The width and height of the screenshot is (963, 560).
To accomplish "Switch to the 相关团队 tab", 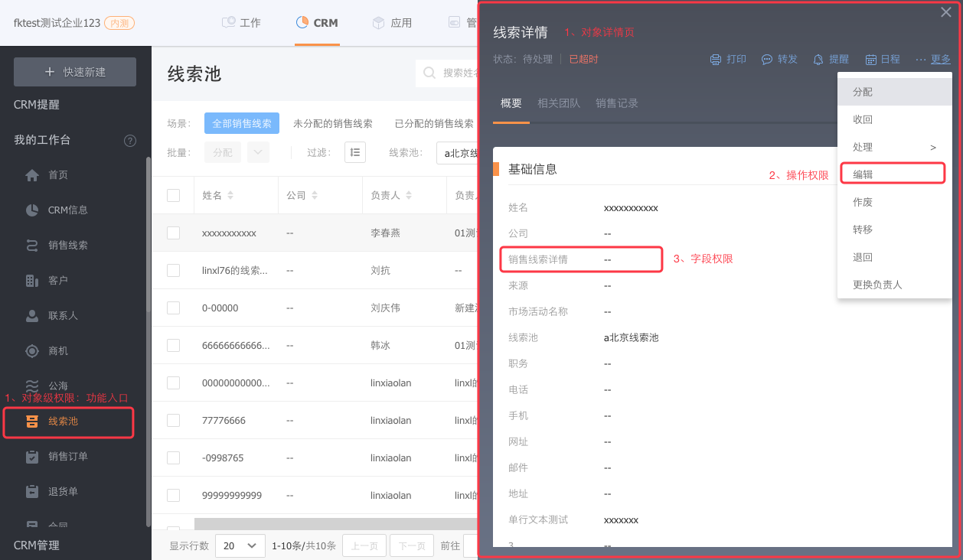I will click(559, 103).
